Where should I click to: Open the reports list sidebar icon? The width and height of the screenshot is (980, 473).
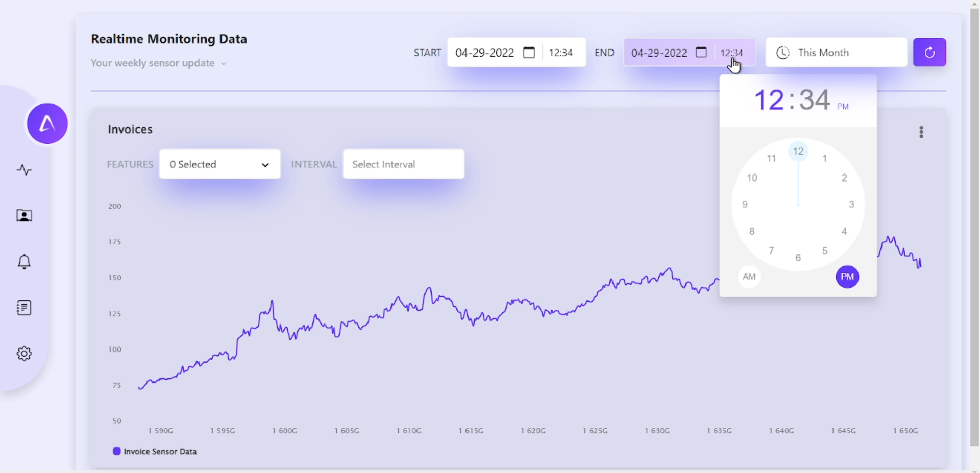coord(24,308)
